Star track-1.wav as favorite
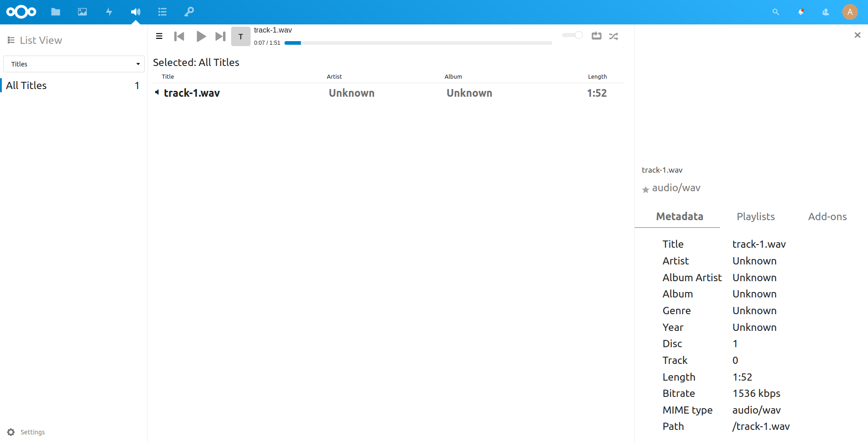This screenshot has height=443, width=868. [645, 189]
